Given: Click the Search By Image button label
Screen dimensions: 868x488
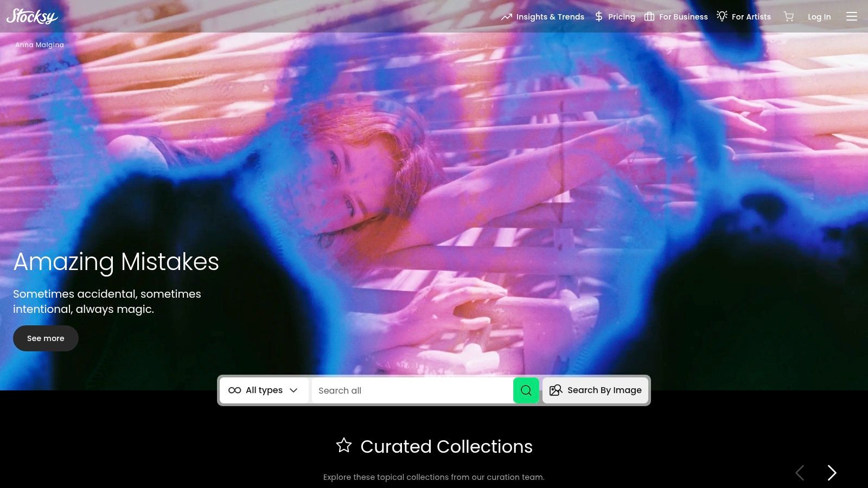Looking at the screenshot, I should (x=604, y=390).
